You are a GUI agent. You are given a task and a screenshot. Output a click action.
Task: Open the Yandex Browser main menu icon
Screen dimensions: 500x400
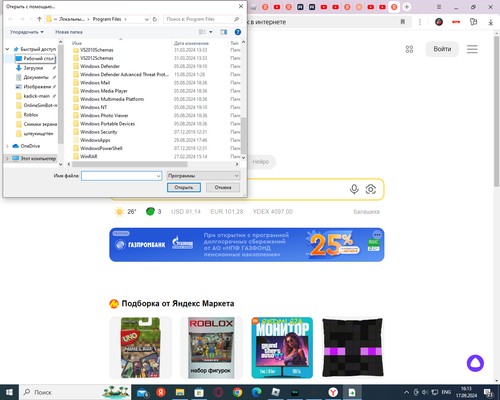click(x=439, y=7)
